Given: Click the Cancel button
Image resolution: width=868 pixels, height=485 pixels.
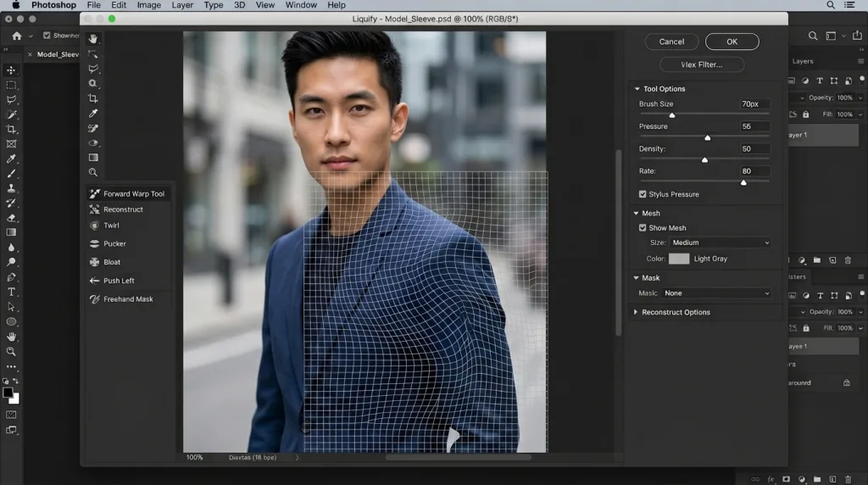Looking at the screenshot, I should (671, 42).
